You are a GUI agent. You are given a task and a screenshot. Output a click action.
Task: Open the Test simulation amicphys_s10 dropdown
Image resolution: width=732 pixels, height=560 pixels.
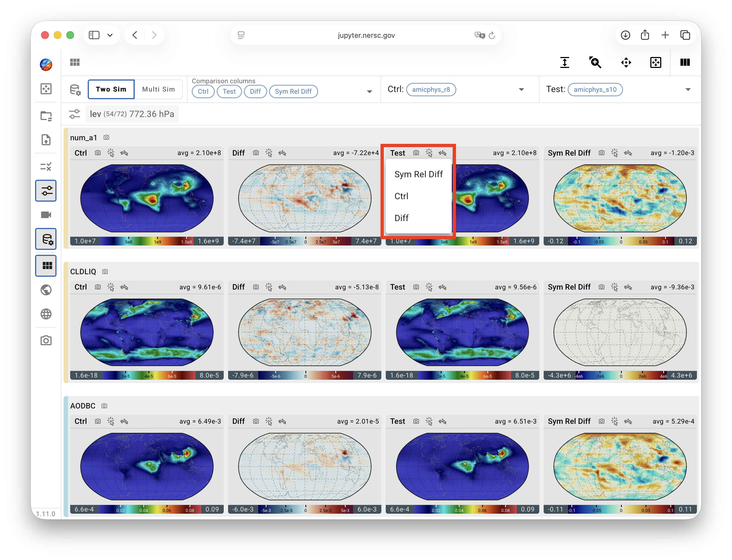click(688, 90)
